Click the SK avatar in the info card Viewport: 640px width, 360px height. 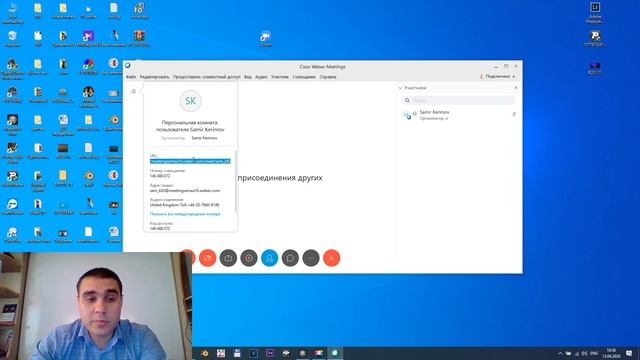tap(191, 101)
